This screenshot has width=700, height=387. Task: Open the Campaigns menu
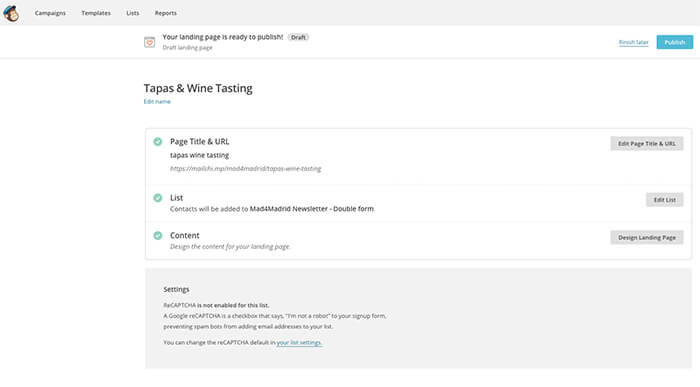50,13
